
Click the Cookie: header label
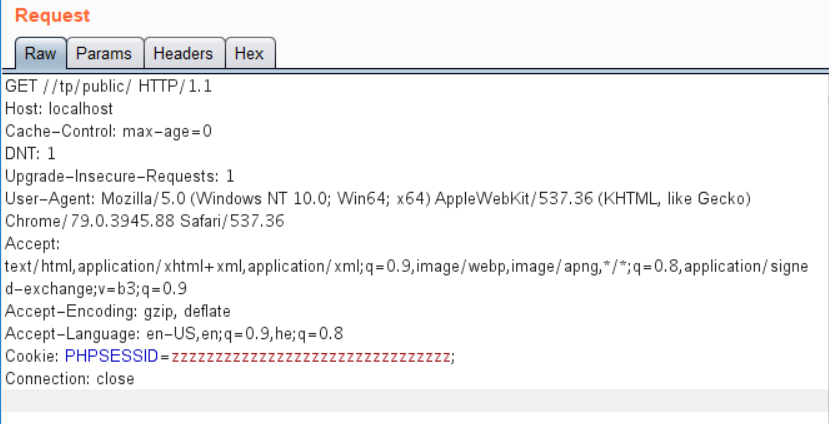point(32,356)
